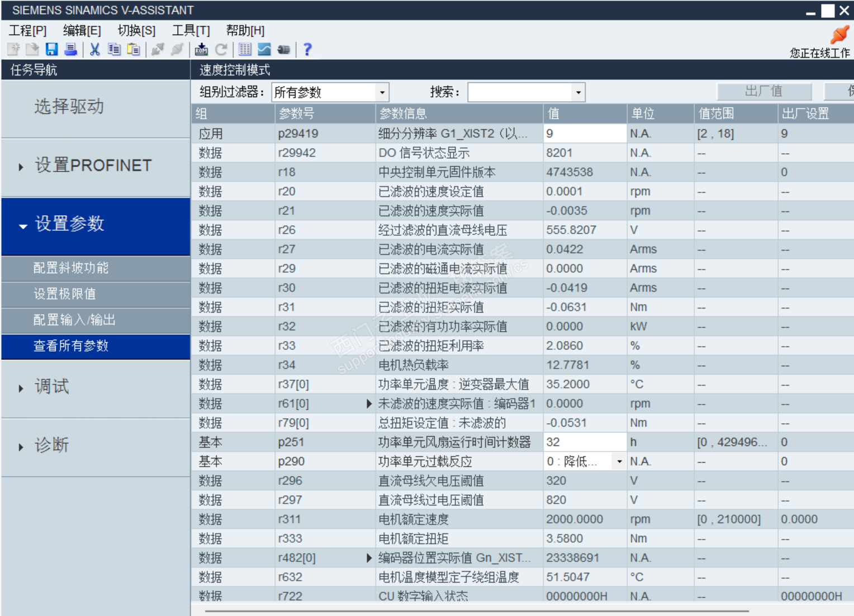Click the new project toolbar icon
854x616 pixels.
pyautogui.click(x=13, y=49)
